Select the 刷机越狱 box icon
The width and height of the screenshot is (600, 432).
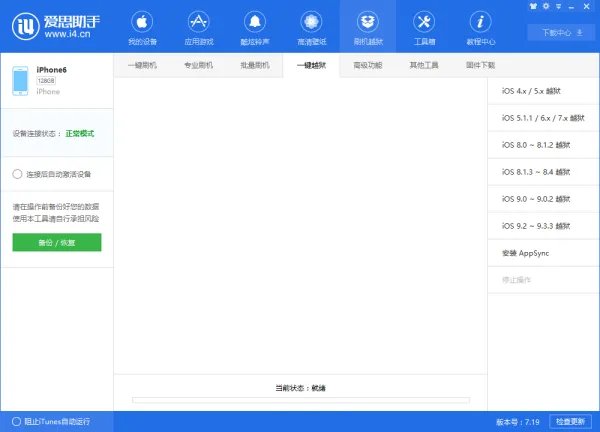point(368,28)
